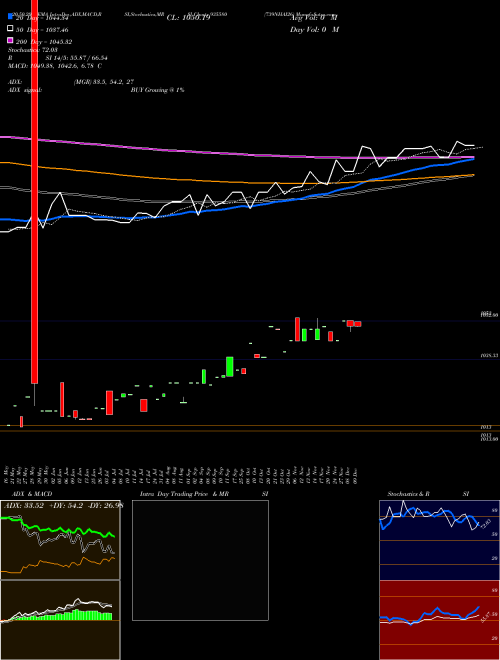Click the 'Day Vol: 0 M' text

tap(314, 29)
